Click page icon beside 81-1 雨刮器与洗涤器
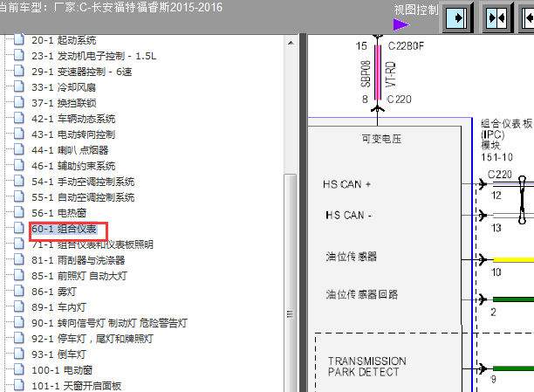The width and height of the screenshot is (534, 392). [x=19, y=259]
